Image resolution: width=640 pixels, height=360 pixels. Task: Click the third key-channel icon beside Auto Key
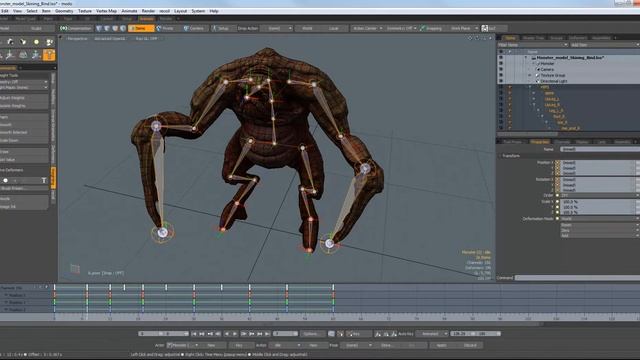(394, 334)
